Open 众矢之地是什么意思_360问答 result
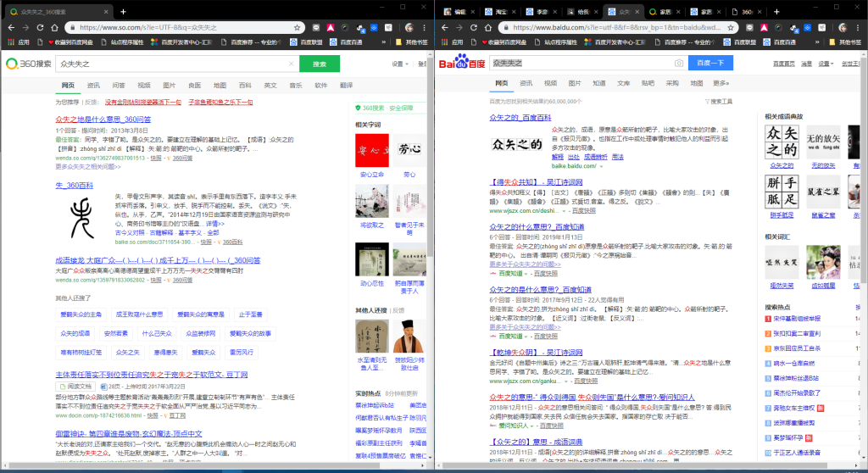Screen dimensions: 868x473 (103, 119)
